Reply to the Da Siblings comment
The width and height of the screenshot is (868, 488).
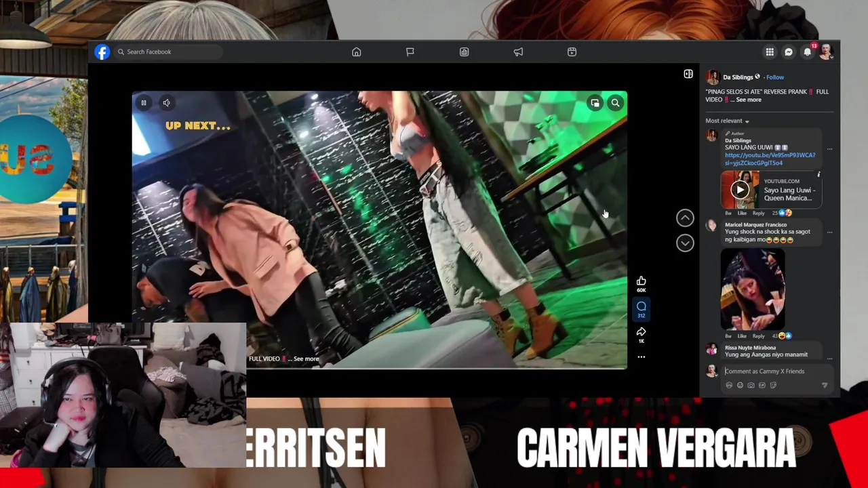(758, 213)
